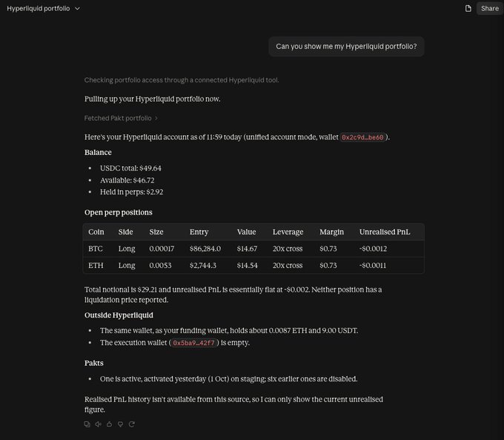Click the Pakts heading
The width and height of the screenshot is (504, 440).
coord(94,363)
